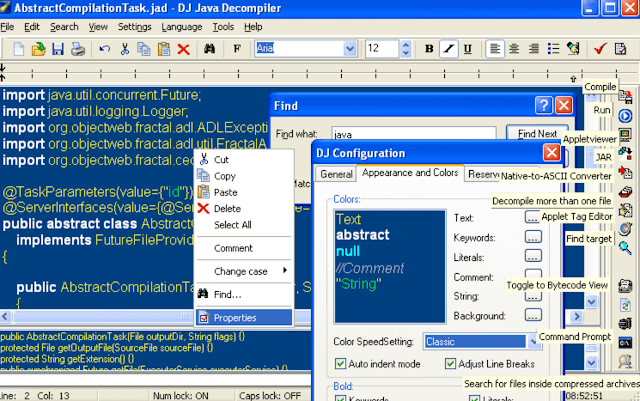Decrease font size with the down stepper arrow
The width and height of the screenshot is (640, 401).
[405, 53]
